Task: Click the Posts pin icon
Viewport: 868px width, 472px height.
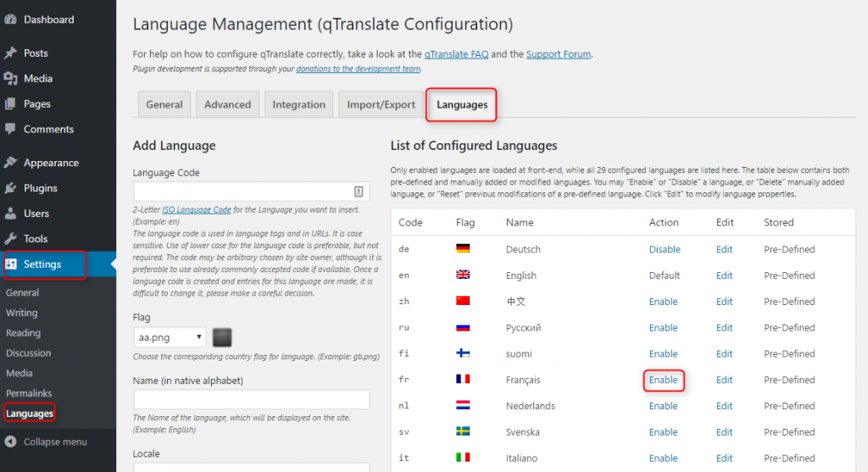Action: pyautogui.click(x=10, y=53)
